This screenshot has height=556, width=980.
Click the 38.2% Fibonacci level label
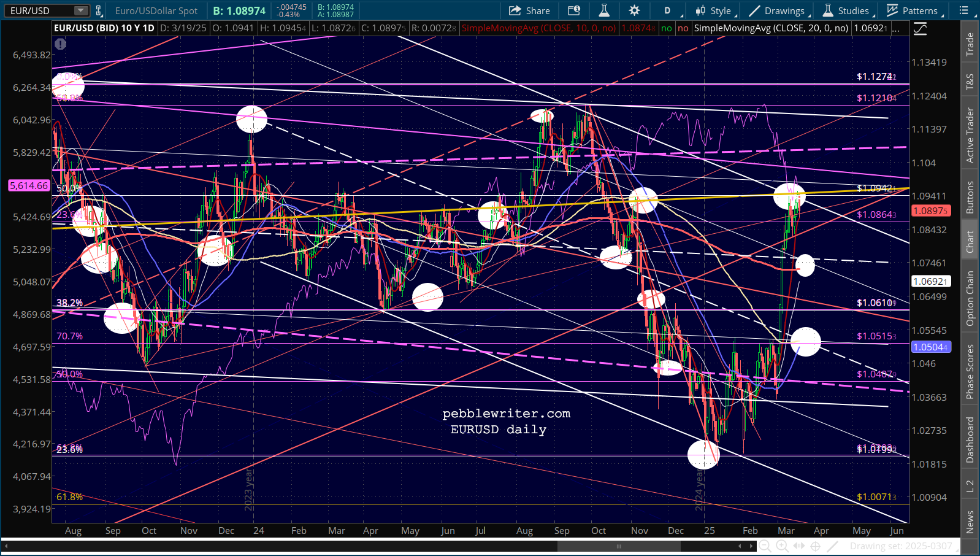pyautogui.click(x=69, y=303)
